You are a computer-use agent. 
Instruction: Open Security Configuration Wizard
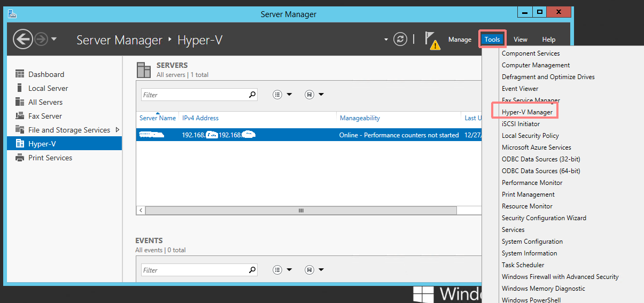coord(544,218)
